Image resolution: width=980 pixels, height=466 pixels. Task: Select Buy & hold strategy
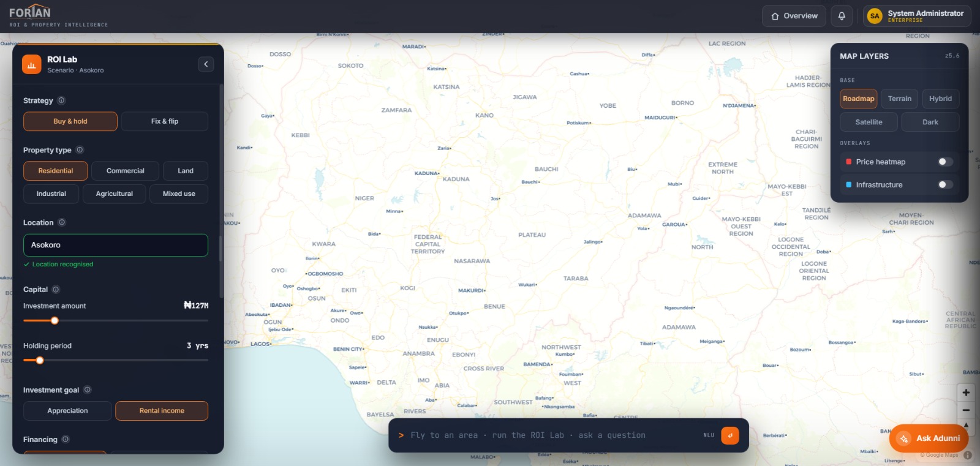pos(70,121)
